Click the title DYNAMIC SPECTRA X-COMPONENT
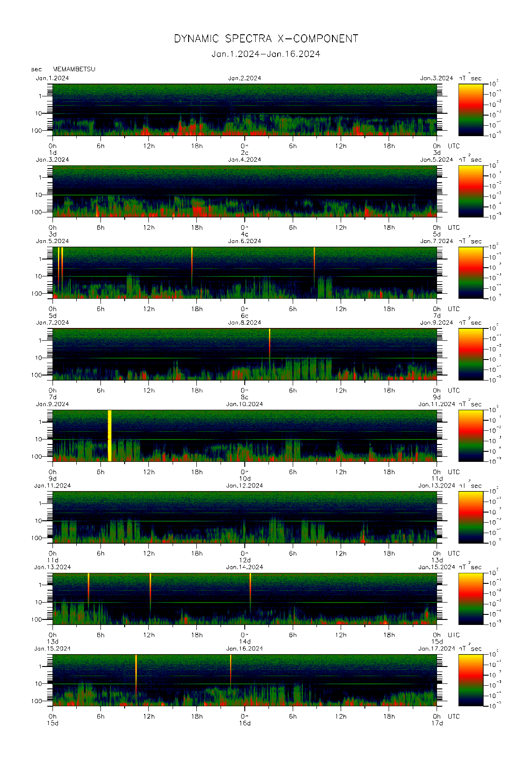This screenshot has width=532, height=767. tap(266, 39)
